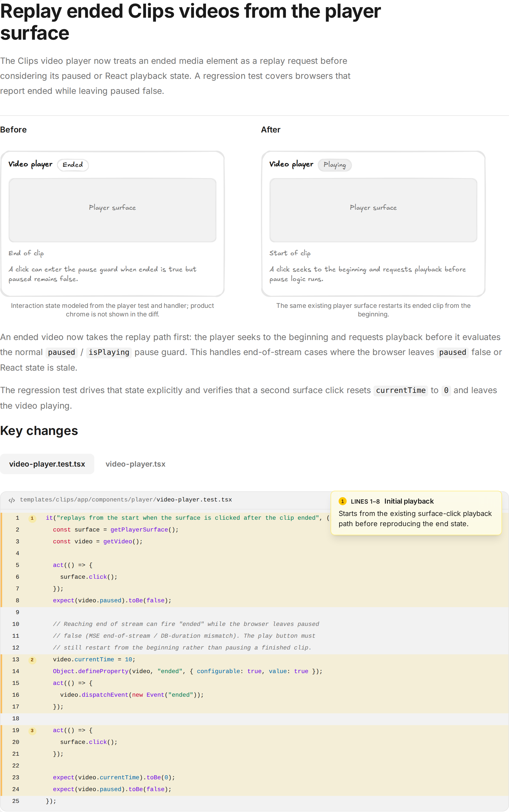The image size is (509, 812).
Task: Select annotation marker 1 on line 1
Action: [x=32, y=518]
